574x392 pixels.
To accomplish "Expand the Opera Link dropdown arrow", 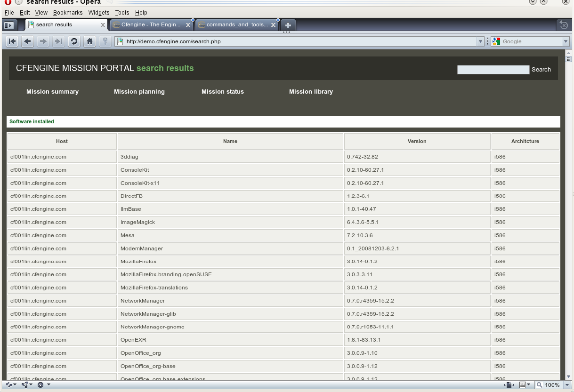I will (x=15, y=385).
